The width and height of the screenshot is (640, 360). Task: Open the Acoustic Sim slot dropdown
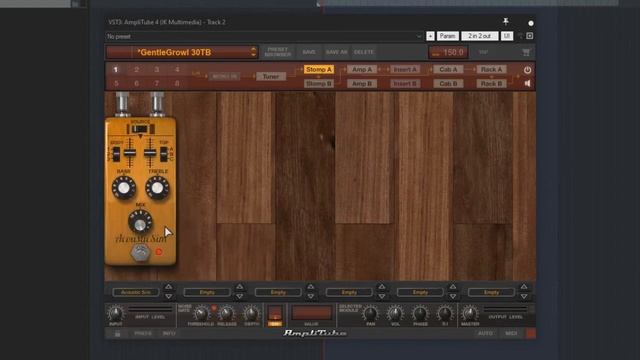136,292
